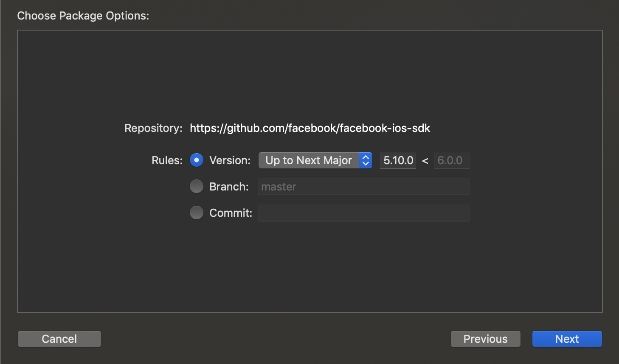Click the Commit: label text
Viewport: 619px width, 364px height.
(231, 213)
